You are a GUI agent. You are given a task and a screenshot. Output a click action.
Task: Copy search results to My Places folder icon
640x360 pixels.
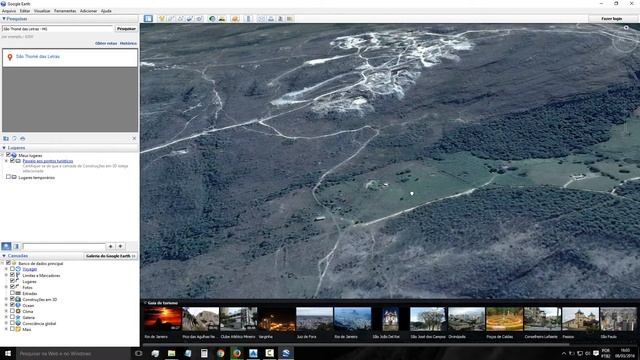pyautogui.click(x=6, y=139)
